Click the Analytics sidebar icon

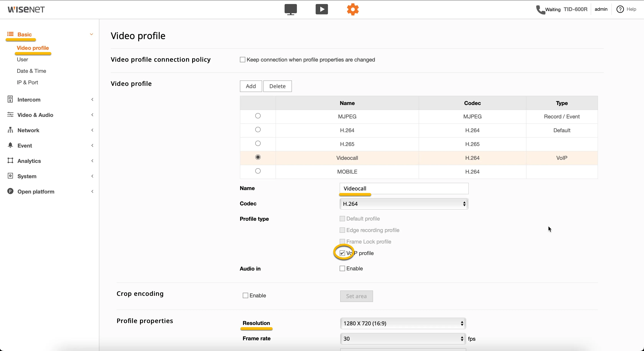pos(10,160)
